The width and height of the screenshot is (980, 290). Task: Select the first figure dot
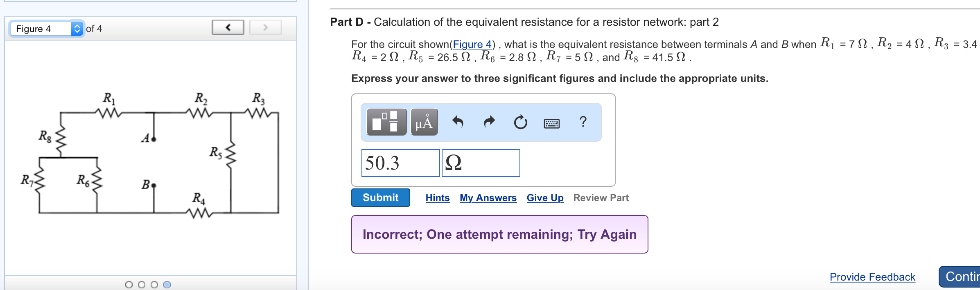point(129,285)
